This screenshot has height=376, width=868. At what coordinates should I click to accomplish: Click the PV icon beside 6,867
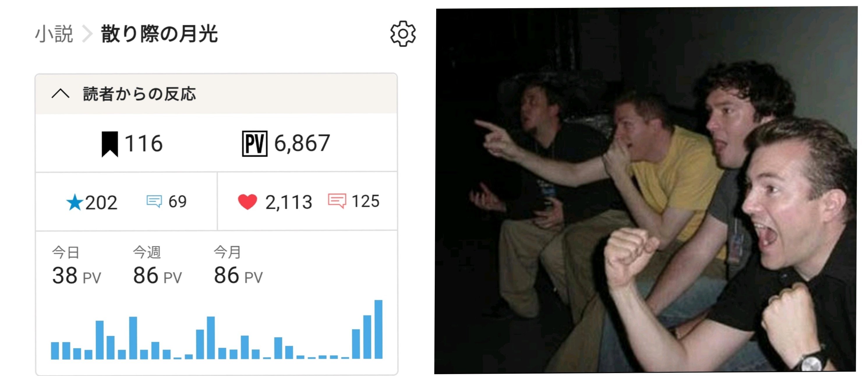point(255,144)
